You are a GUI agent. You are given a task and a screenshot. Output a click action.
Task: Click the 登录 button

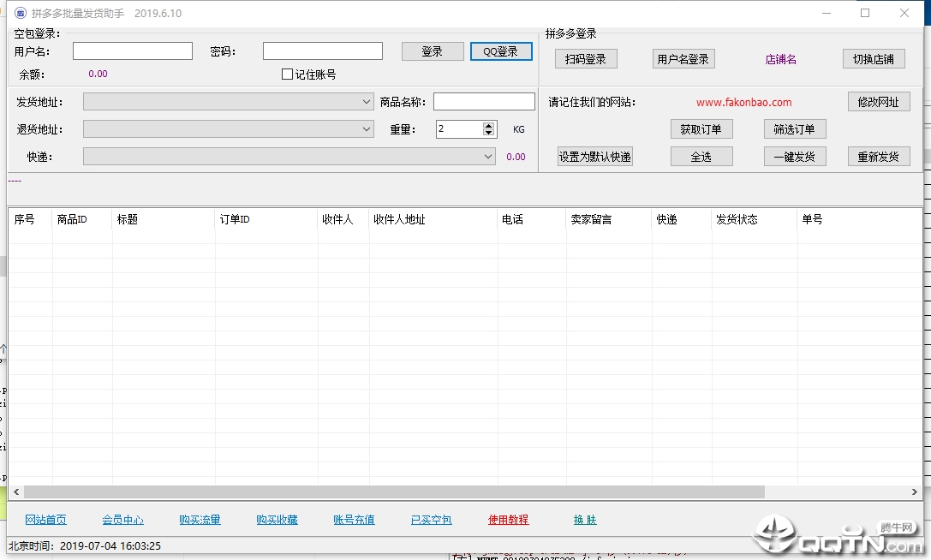click(x=433, y=51)
